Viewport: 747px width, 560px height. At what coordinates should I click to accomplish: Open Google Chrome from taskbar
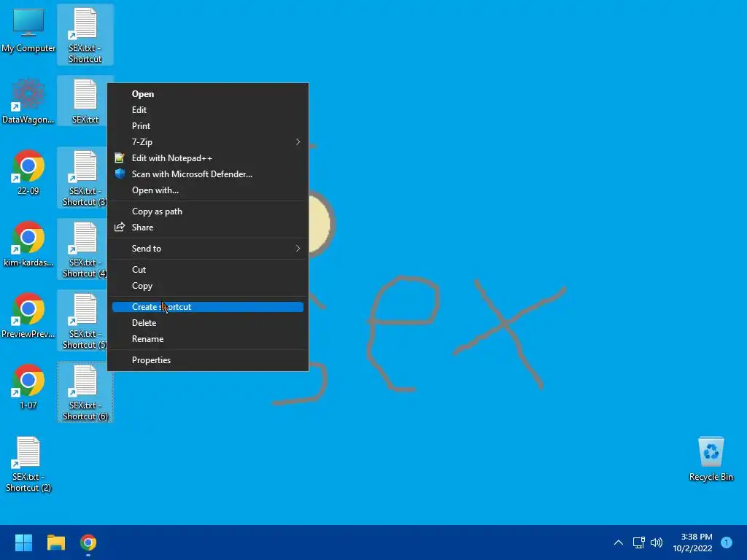click(88, 542)
